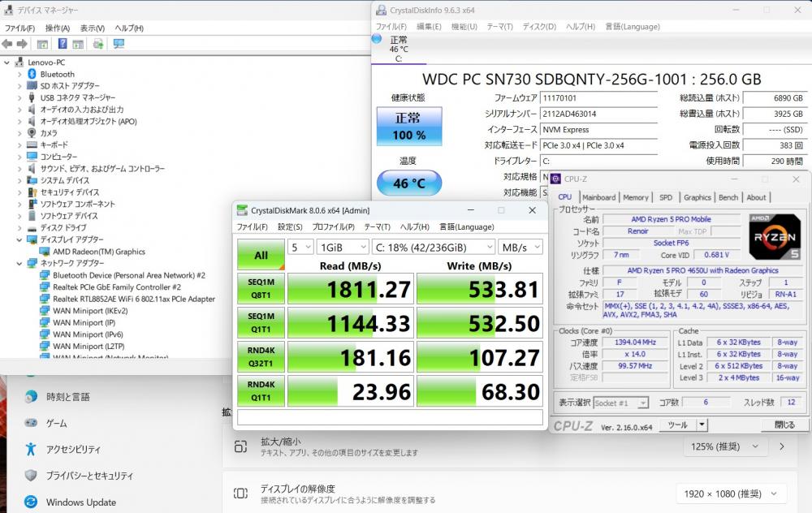Click the ツール button in CPU-Z

point(677,425)
